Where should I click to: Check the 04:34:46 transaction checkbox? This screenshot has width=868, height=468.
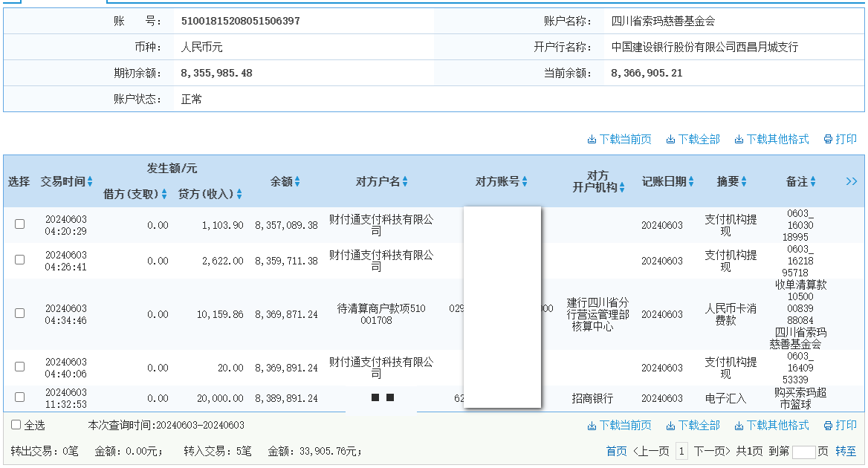[x=20, y=313]
